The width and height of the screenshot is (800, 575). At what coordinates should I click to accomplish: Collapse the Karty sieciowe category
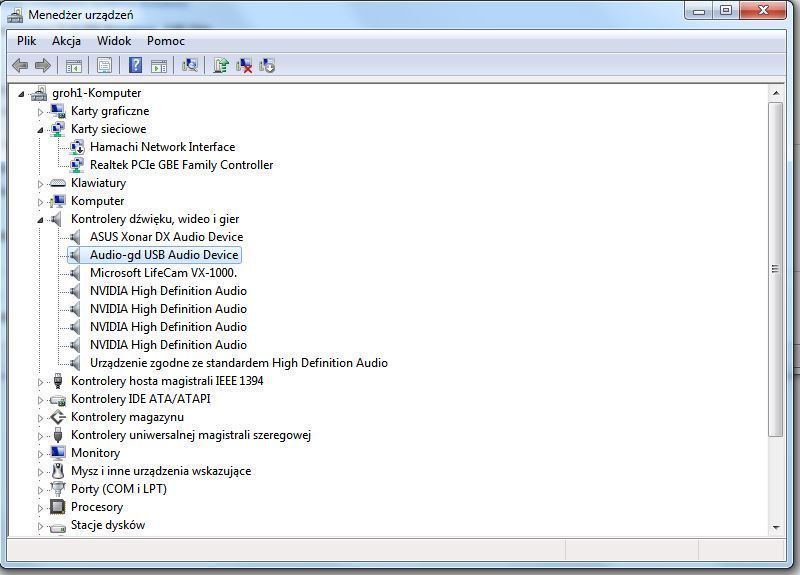coord(40,130)
